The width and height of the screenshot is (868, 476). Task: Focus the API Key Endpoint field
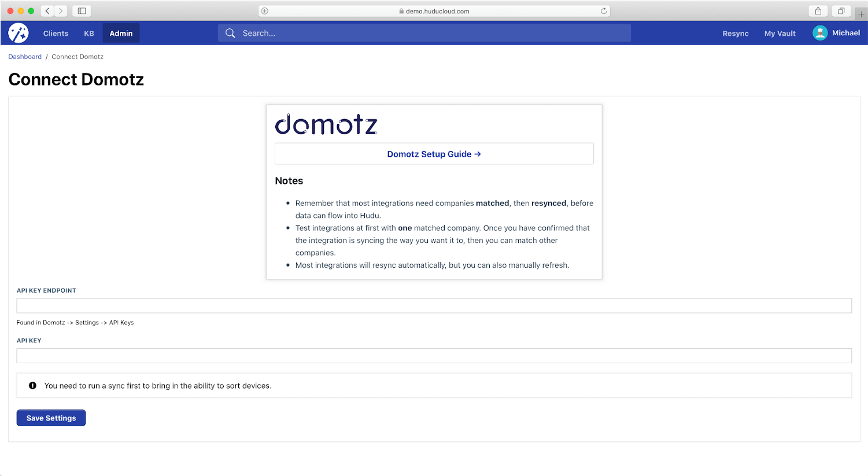[x=434, y=306]
